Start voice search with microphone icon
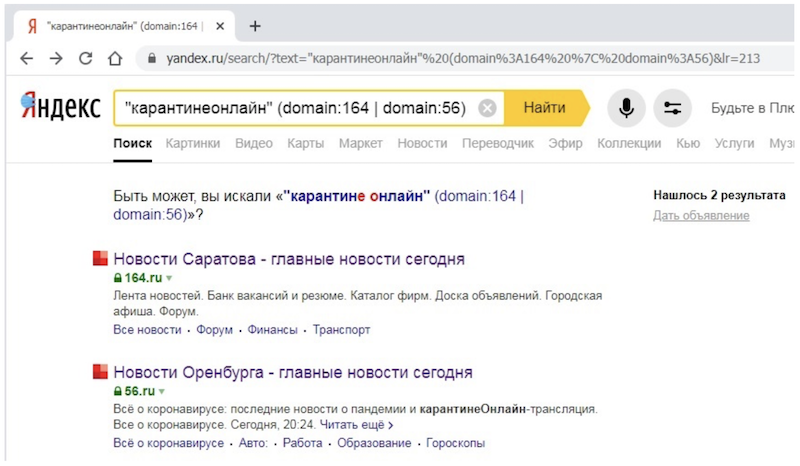 pyautogui.click(x=626, y=108)
